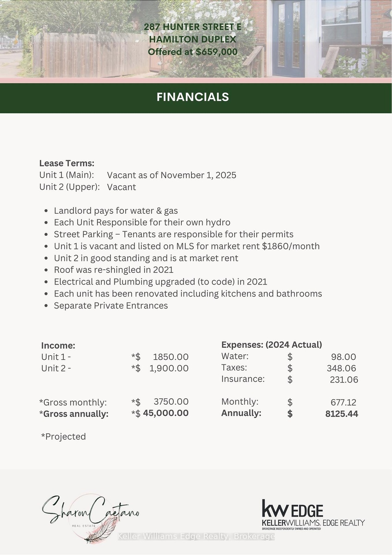392x555 pixels.
Task: Select the Roof was re-shingled in 2021 bullet
Action: tap(113, 270)
